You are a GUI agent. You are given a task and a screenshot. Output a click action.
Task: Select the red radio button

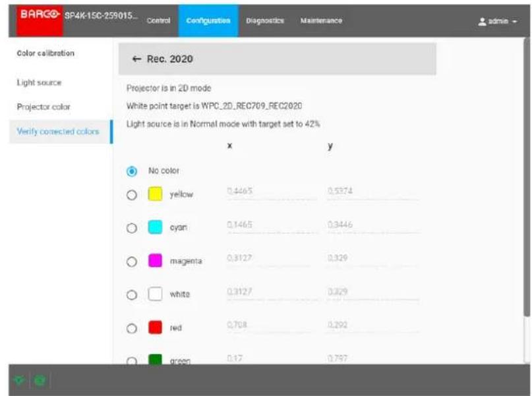tap(132, 329)
